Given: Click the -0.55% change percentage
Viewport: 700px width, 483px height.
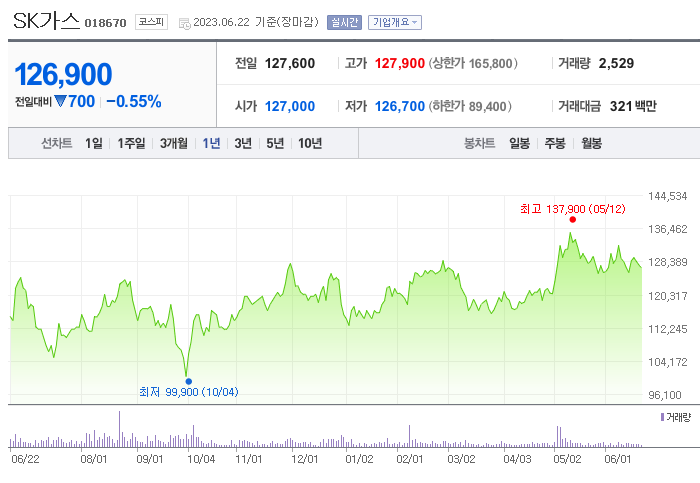Looking at the screenshot, I should pos(134,101).
